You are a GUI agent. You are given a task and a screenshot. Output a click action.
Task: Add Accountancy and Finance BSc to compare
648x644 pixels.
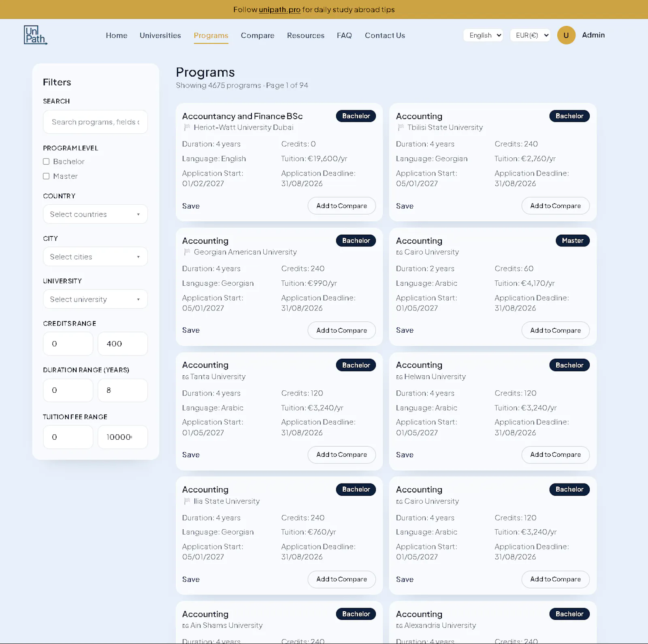[x=341, y=206]
